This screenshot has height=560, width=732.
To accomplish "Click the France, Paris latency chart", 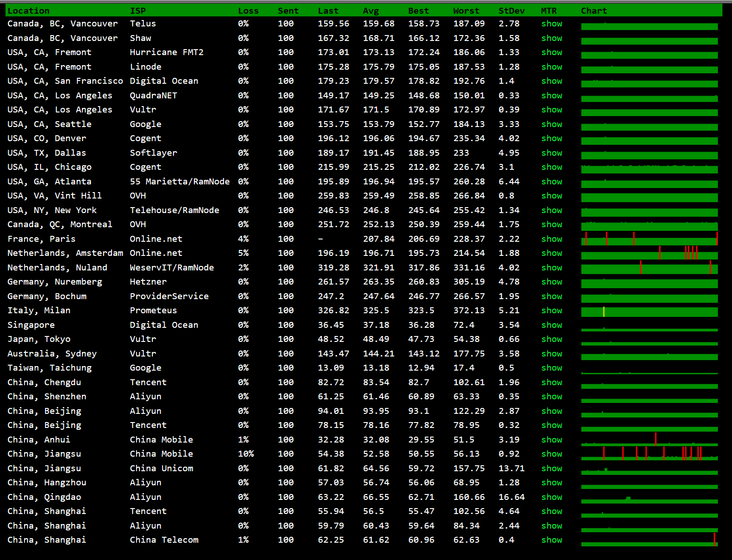I will [x=650, y=239].
